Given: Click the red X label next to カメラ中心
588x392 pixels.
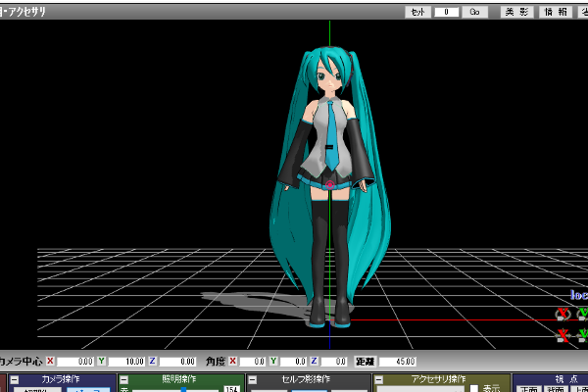Looking at the screenshot, I should coord(50,361).
